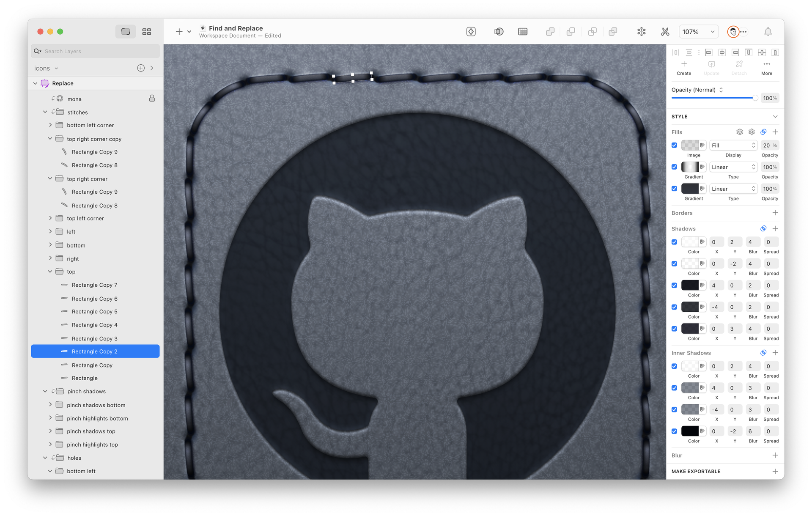The image size is (812, 516).
Task: Open the image fill swatch
Action: [690, 145]
